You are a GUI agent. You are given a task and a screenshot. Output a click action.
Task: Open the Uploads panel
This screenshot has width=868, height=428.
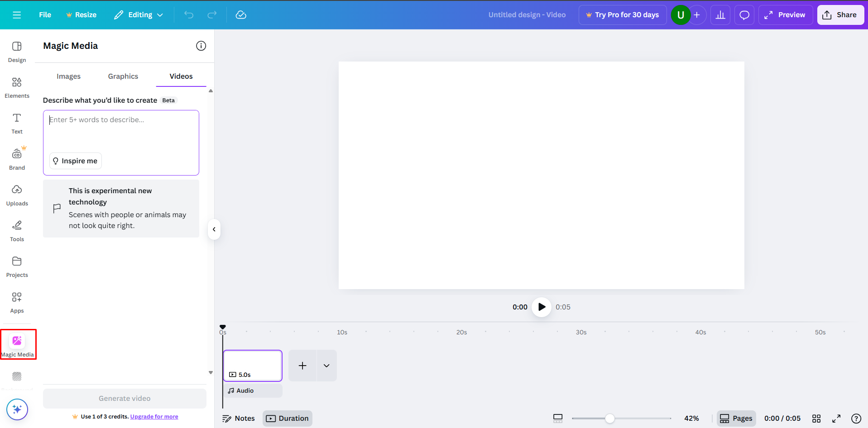pos(17,195)
